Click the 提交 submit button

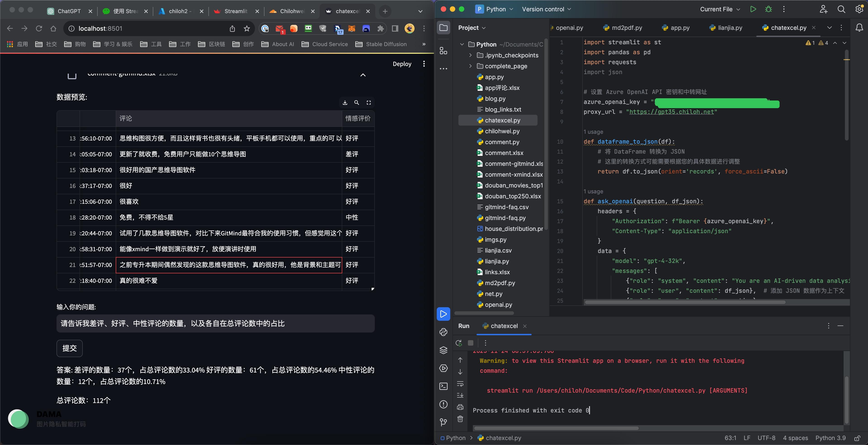[69, 348]
